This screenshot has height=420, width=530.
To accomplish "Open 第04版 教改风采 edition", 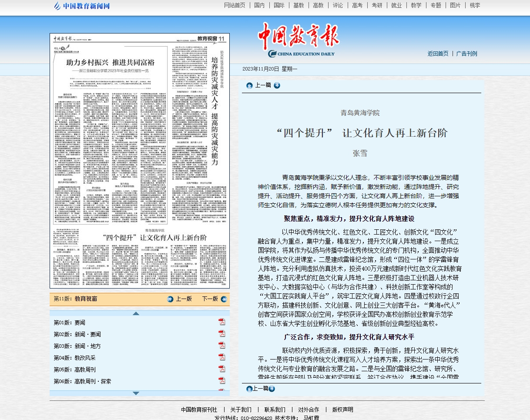I will [x=74, y=358].
